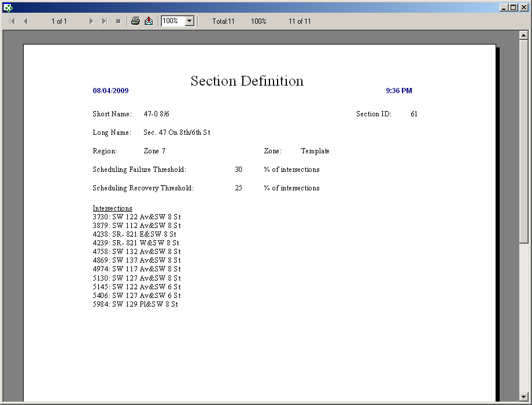
Task: Click in the 100% zoom field
Action: point(172,21)
